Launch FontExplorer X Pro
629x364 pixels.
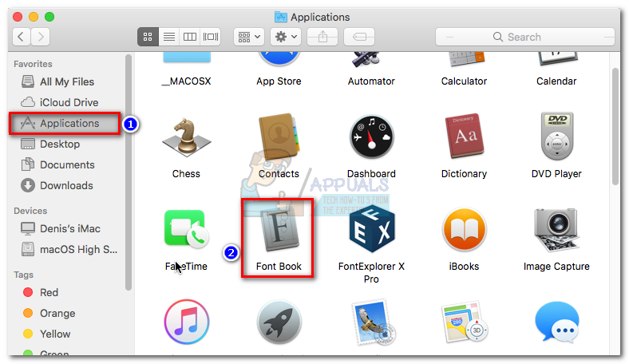371,229
